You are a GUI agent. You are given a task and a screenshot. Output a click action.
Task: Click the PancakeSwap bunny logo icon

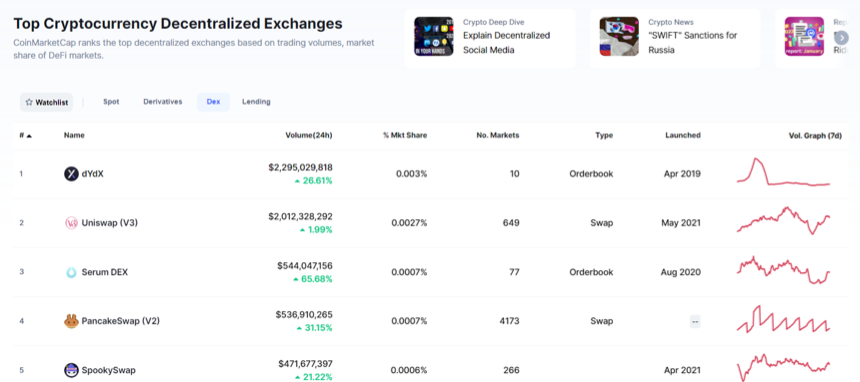[x=71, y=321]
